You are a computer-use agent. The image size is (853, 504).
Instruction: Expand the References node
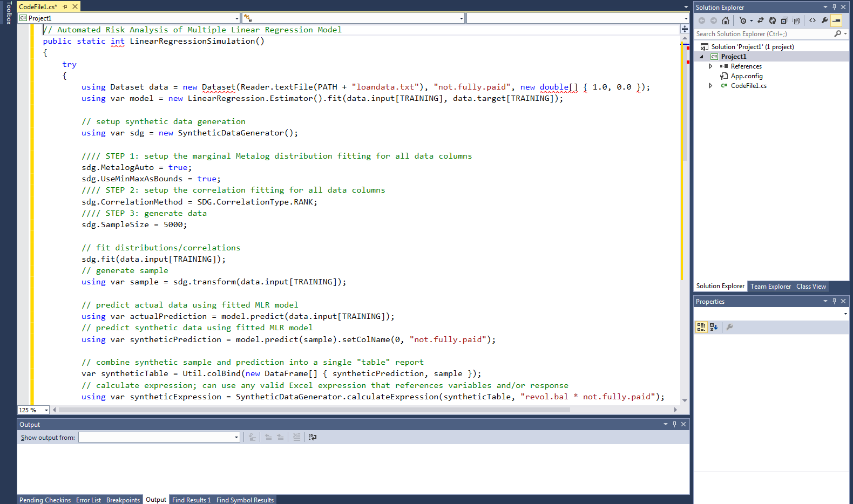710,66
